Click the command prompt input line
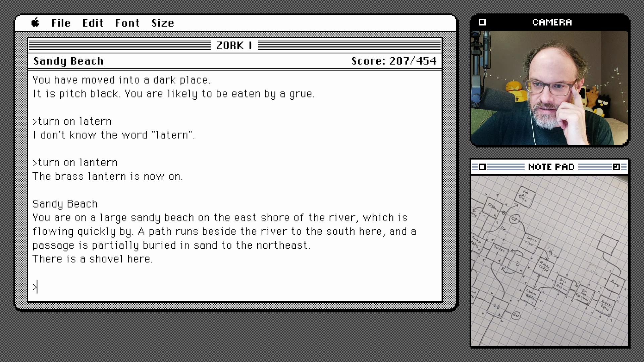644x362 pixels. pos(235,287)
